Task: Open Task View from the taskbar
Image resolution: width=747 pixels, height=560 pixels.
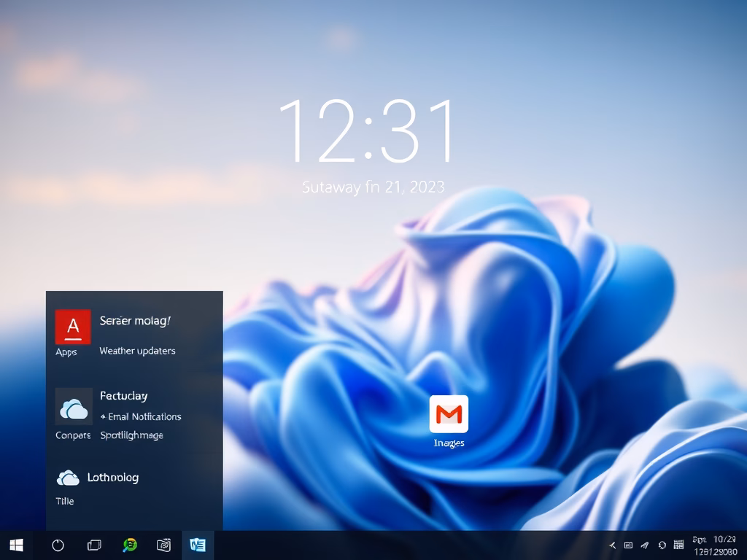Action: click(x=94, y=545)
